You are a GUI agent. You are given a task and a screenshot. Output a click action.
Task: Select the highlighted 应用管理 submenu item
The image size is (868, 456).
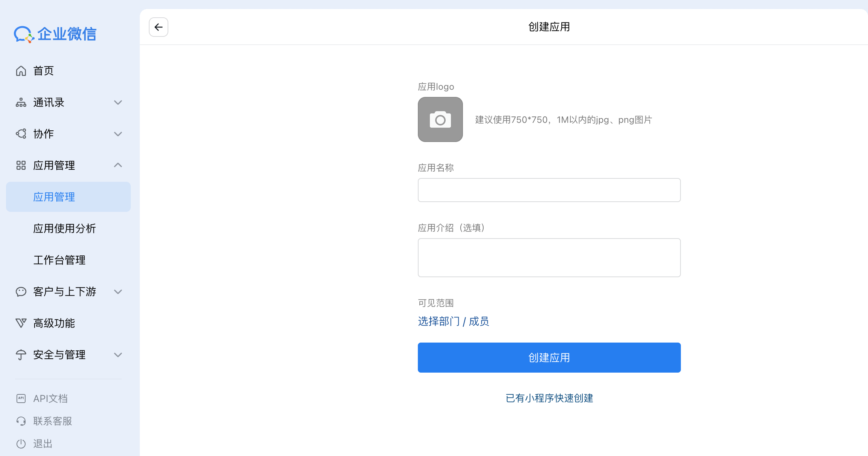point(54,197)
